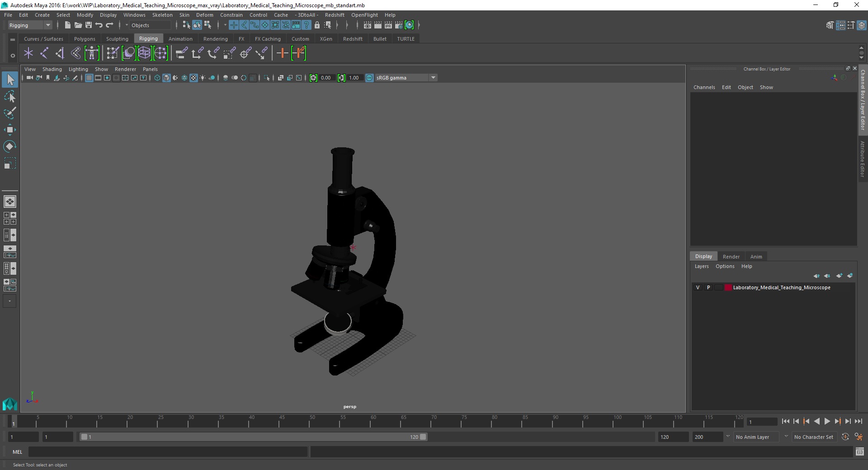Select Laboratory_Medical_Teaching_Microscope layer name
This screenshot has height=470, width=868.
pyautogui.click(x=781, y=287)
